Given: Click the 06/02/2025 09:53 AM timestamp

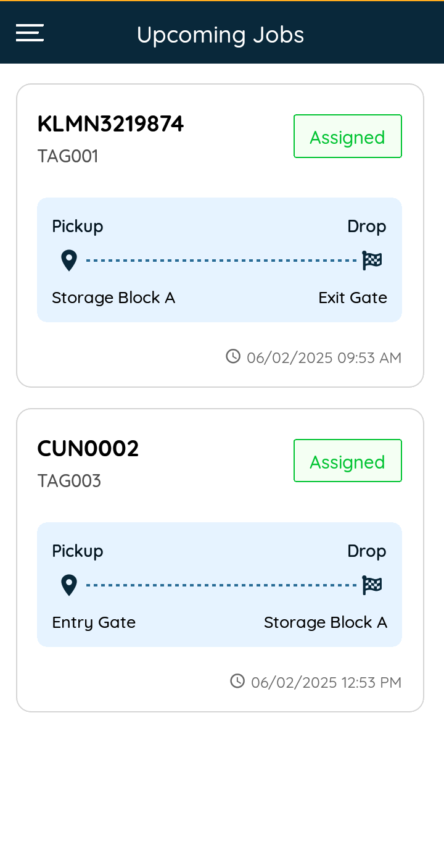Looking at the screenshot, I should 324,357.
